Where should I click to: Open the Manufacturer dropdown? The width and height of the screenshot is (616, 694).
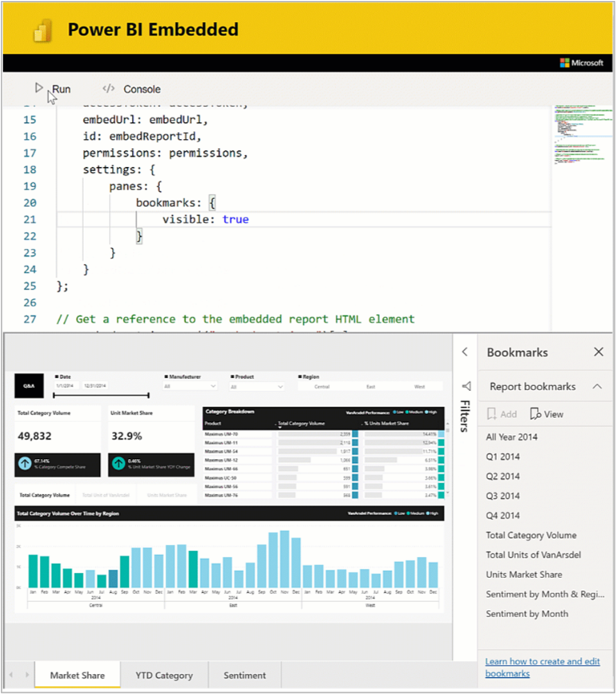pyautogui.click(x=190, y=386)
